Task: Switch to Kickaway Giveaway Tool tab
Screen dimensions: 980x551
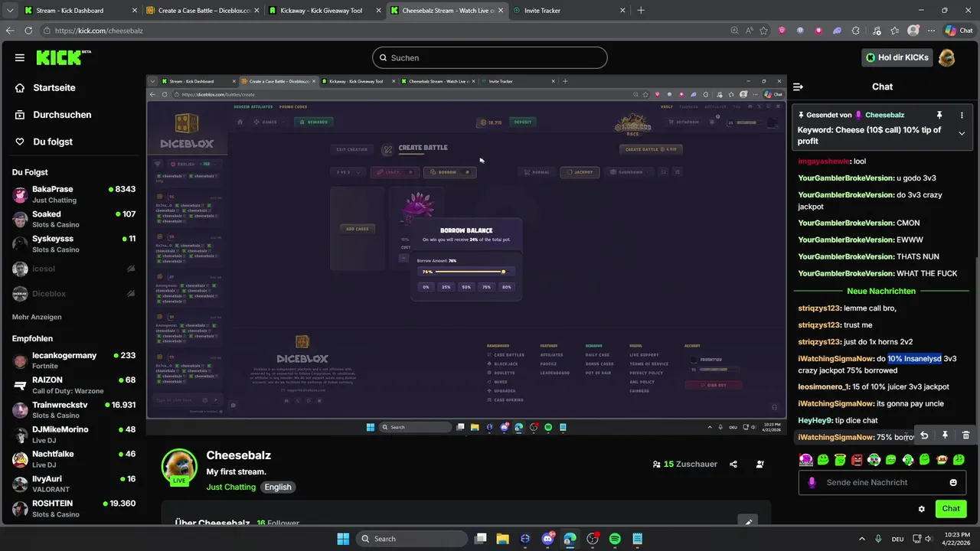Action: coord(325,11)
